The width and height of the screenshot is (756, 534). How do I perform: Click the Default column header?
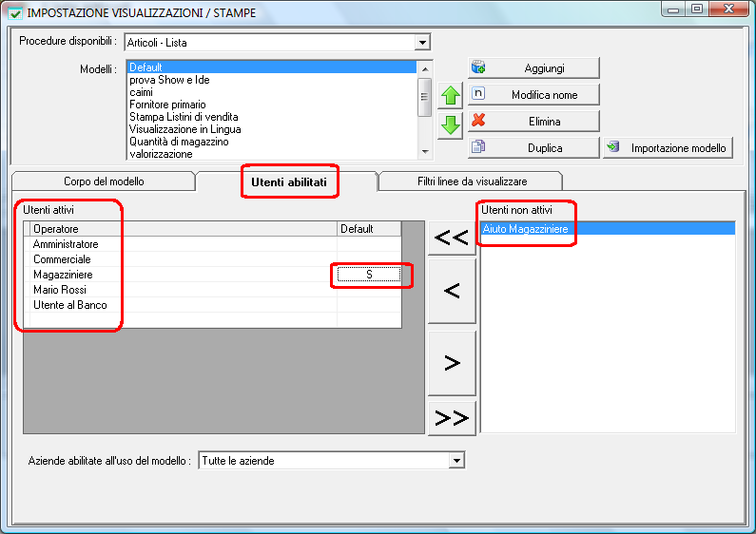pyautogui.click(x=369, y=229)
